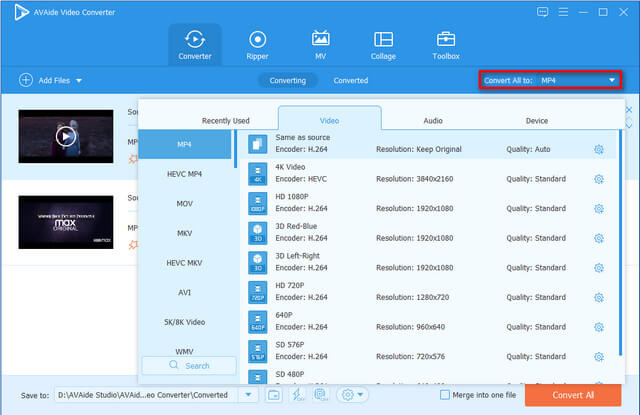The height and width of the screenshot is (415, 640).
Task: Open the output folder icon
Action: click(x=274, y=395)
